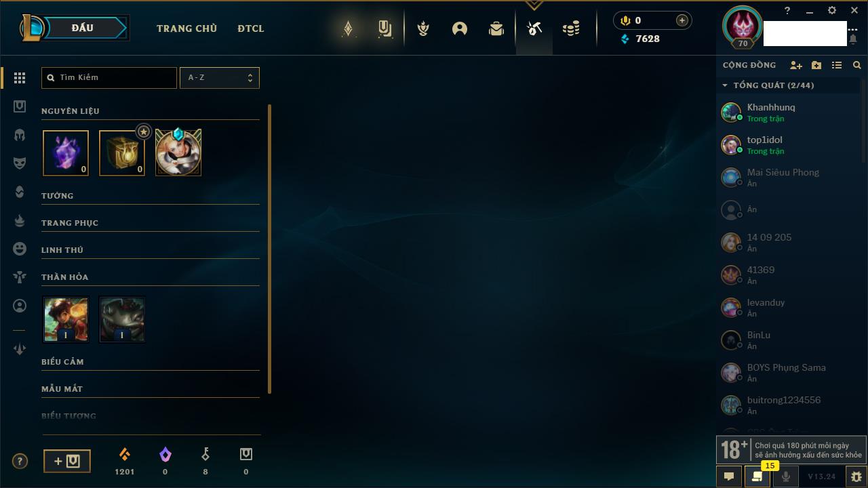Toggle the friends list view options icon
The image size is (868, 488).
[837, 65]
